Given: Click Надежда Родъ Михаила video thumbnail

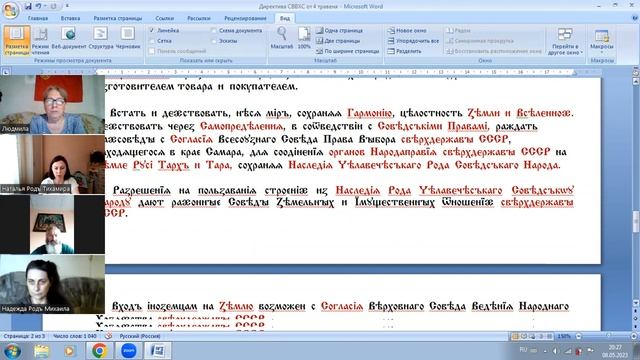Looking at the screenshot, I should tap(52, 284).
